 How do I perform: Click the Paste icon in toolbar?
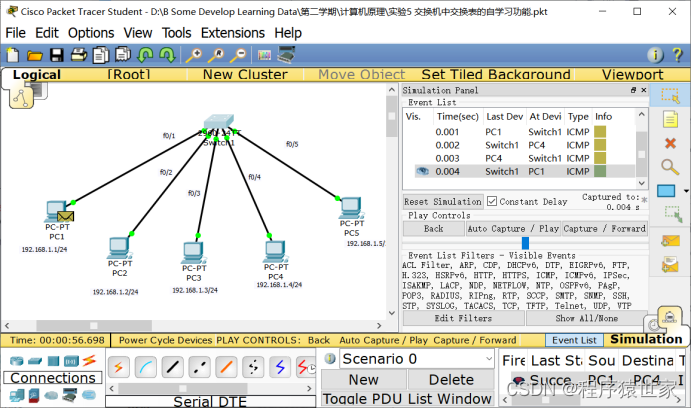(x=123, y=55)
